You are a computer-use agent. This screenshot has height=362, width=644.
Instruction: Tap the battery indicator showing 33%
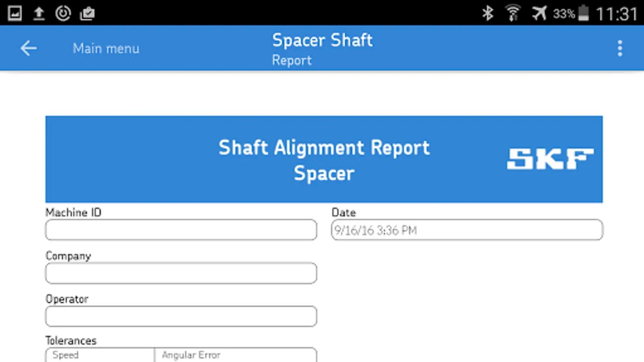571,13
